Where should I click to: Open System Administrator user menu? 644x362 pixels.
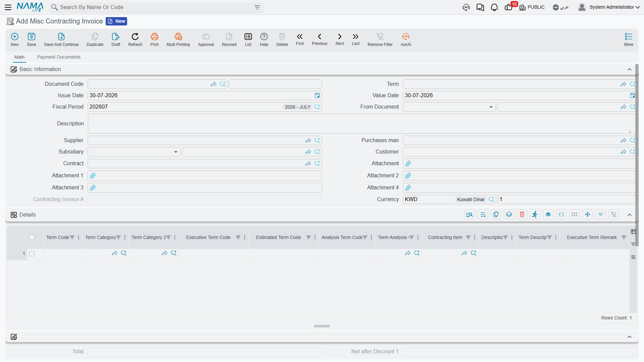tap(609, 7)
